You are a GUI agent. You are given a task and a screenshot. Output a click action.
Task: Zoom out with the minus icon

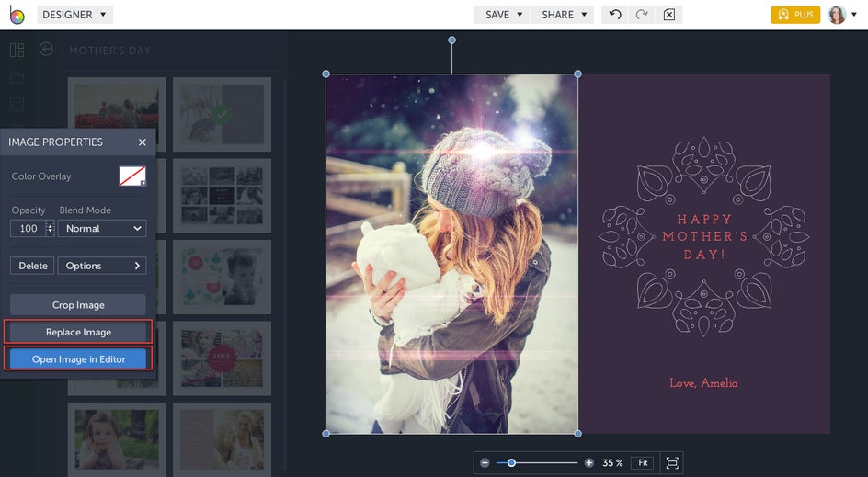click(485, 462)
